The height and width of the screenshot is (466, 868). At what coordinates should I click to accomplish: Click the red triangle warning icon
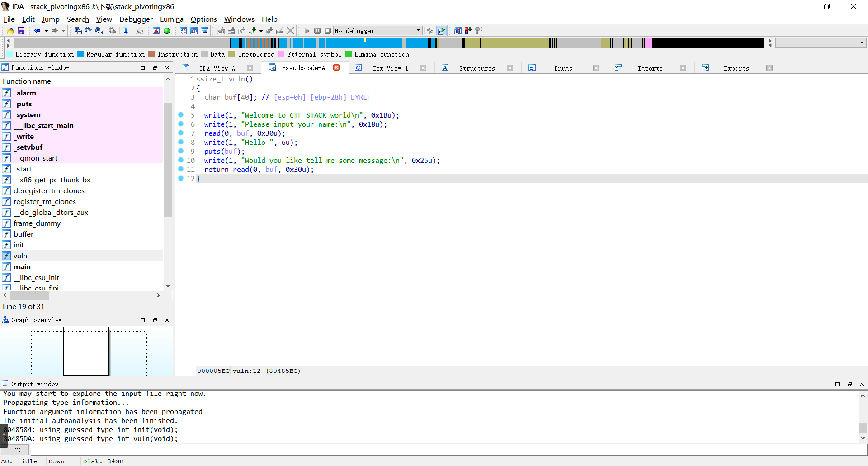pyautogui.click(x=156, y=31)
